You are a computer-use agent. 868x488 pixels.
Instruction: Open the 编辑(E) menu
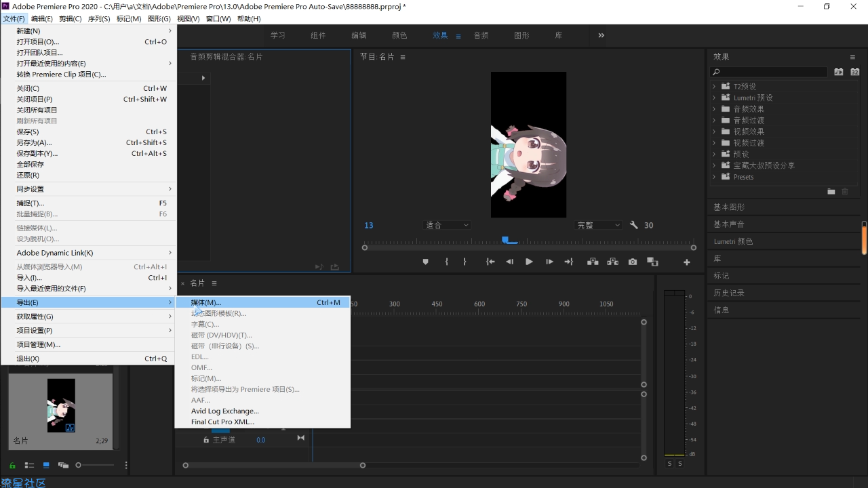[42, 19]
